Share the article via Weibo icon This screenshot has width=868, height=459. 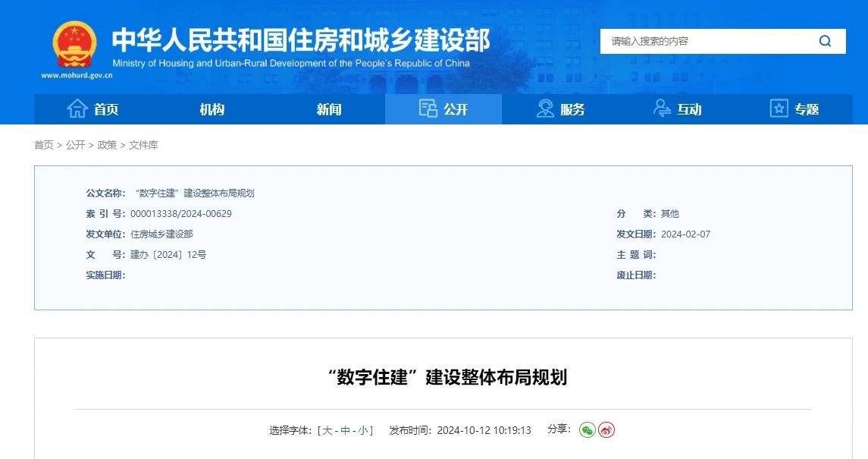coord(606,430)
